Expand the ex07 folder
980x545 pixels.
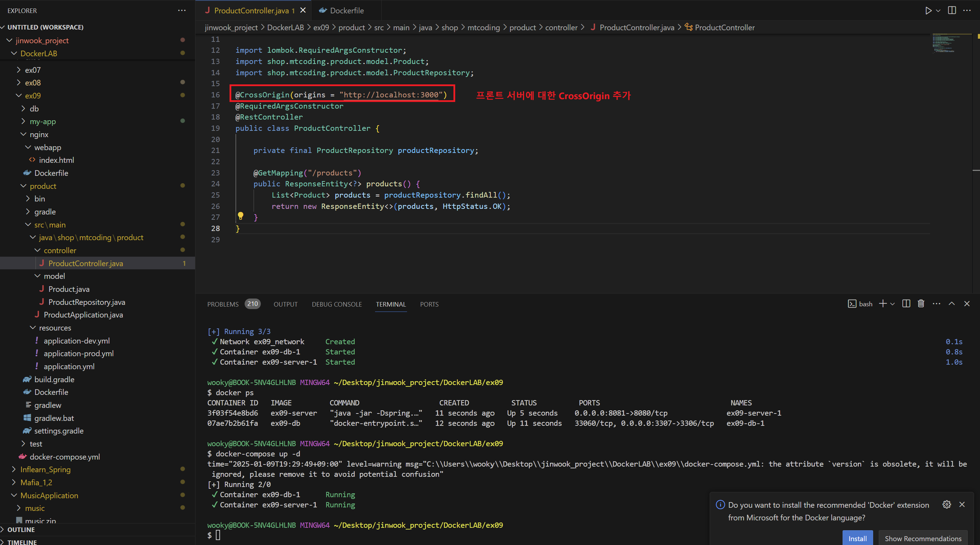[32, 70]
